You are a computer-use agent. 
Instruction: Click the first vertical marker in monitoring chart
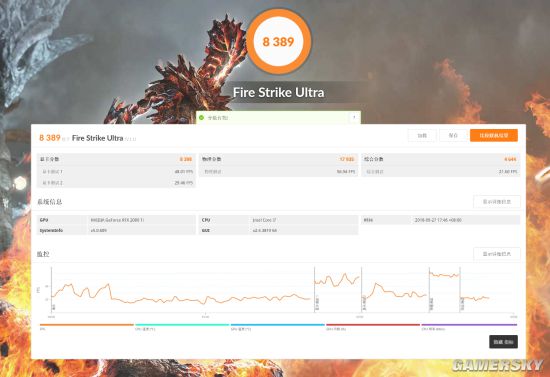52,290
